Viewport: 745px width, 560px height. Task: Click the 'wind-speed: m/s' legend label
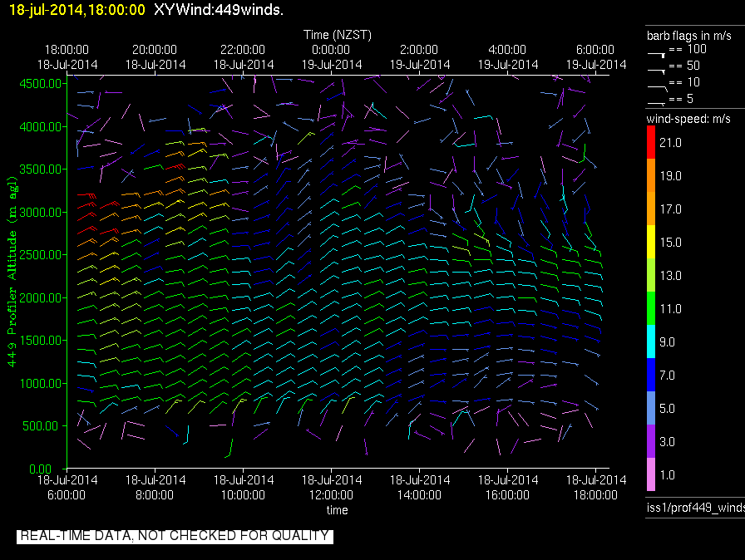[688, 119]
